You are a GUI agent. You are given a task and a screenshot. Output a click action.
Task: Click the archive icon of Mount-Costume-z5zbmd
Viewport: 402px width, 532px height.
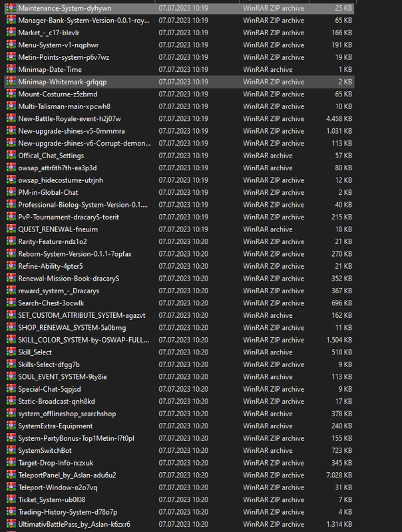click(x=11, y=94)
